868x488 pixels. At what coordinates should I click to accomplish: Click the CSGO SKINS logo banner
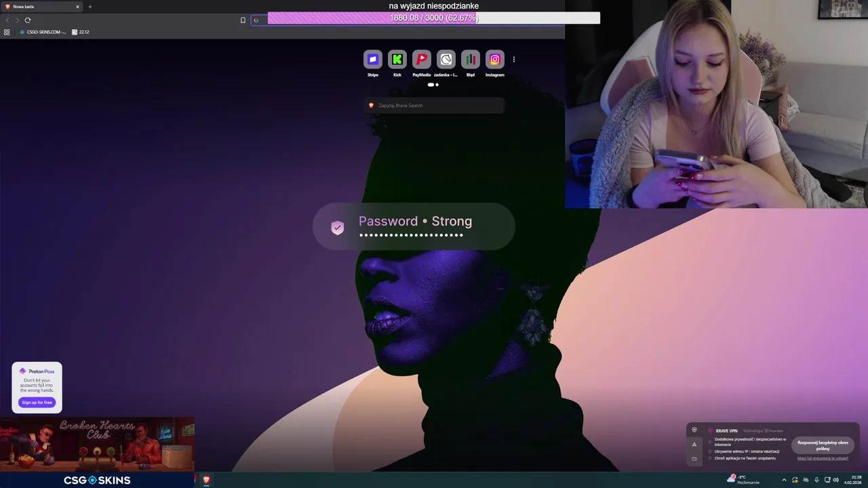97,480
